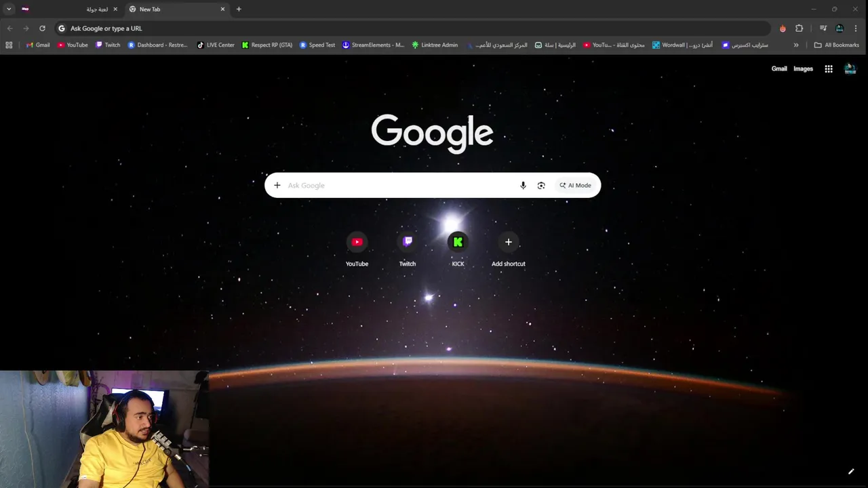Start voice search with microphone icon

523,185
